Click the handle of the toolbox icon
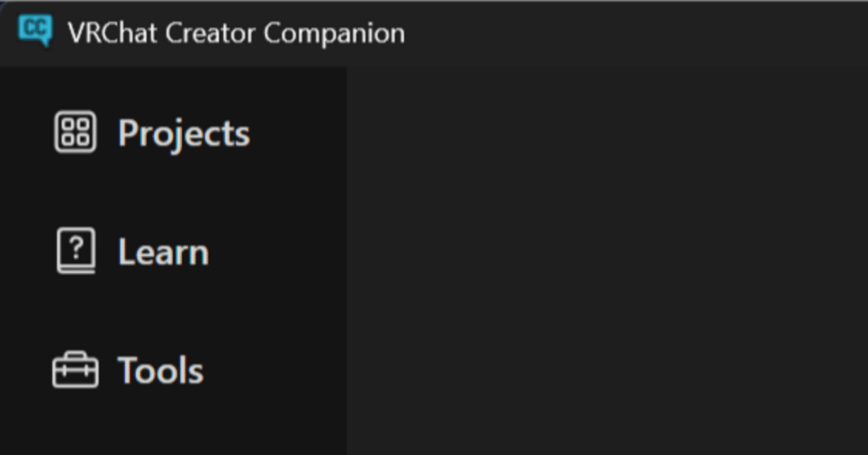 75,356
